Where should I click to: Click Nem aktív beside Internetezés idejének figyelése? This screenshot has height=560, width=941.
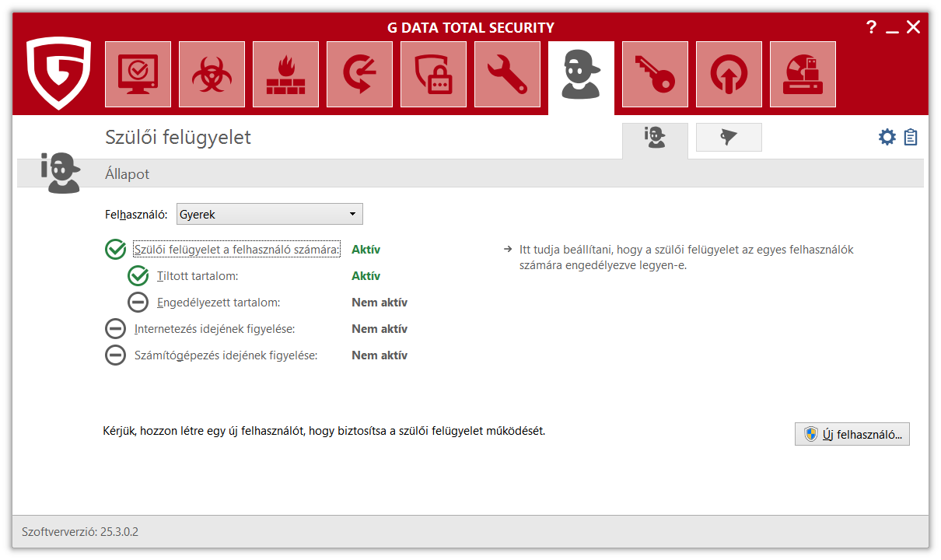(x=380, y=329)
